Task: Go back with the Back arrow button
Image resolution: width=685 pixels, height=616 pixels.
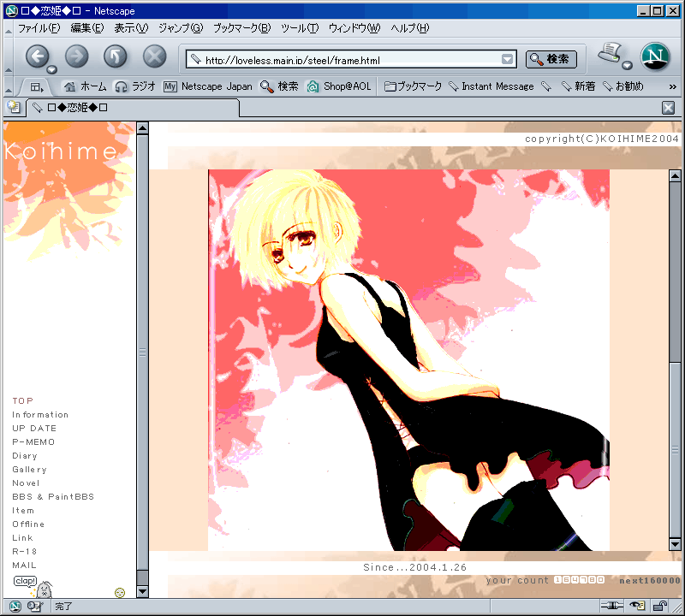Action: coord(37,56)
